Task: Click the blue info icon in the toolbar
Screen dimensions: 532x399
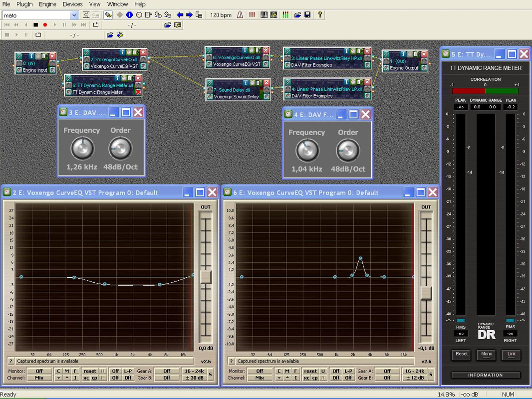Action: click(129, 15)
